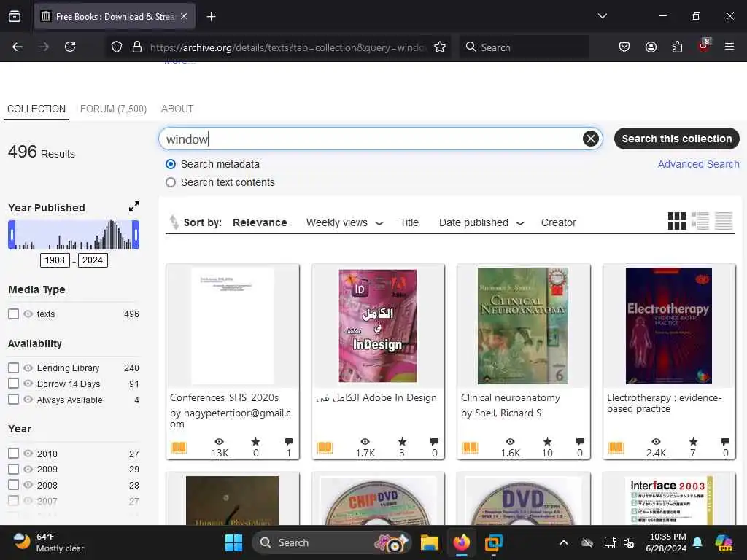Open Windows Start menu
The image size is (747, 560).
click(x=233, y=542)
